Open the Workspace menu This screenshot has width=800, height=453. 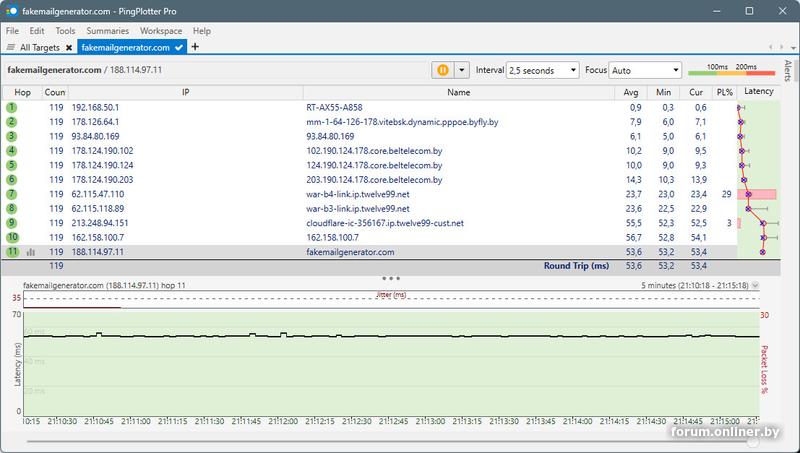pyautogui.click(x=161, y=31)
